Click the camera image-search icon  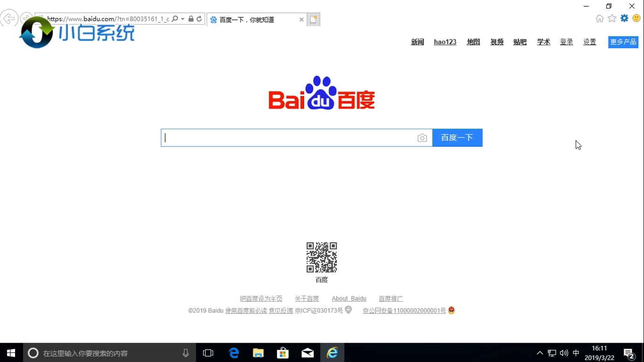(422, 138)
